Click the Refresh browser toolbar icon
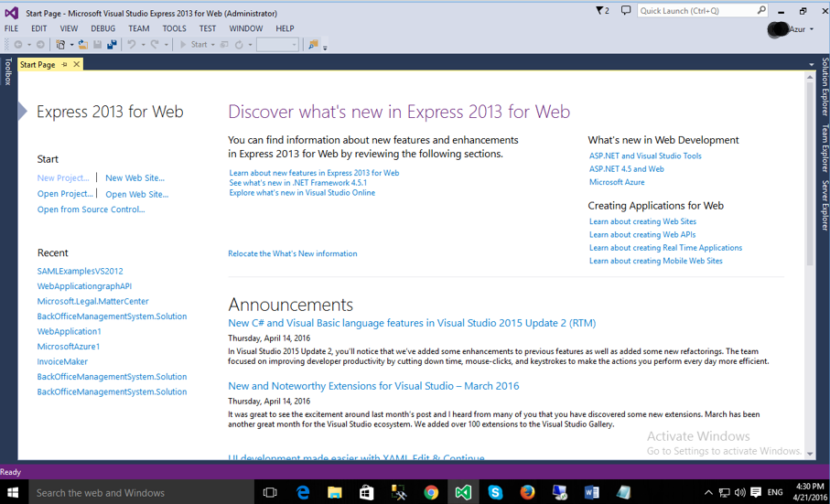 pos(239,45)
